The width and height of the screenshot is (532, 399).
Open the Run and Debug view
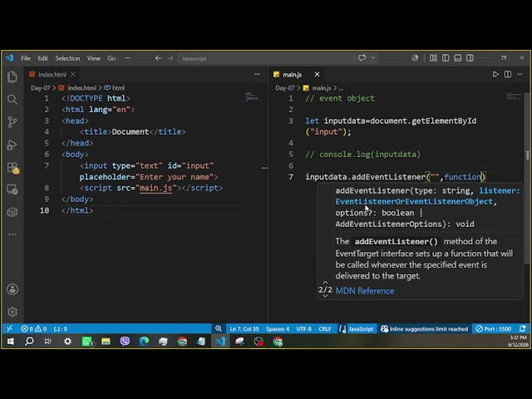[12, 145]
